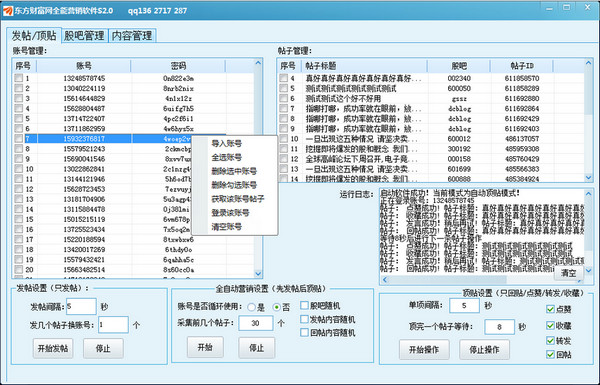
Task: Tick checkbox for account row 1
Action: [18, 78]
